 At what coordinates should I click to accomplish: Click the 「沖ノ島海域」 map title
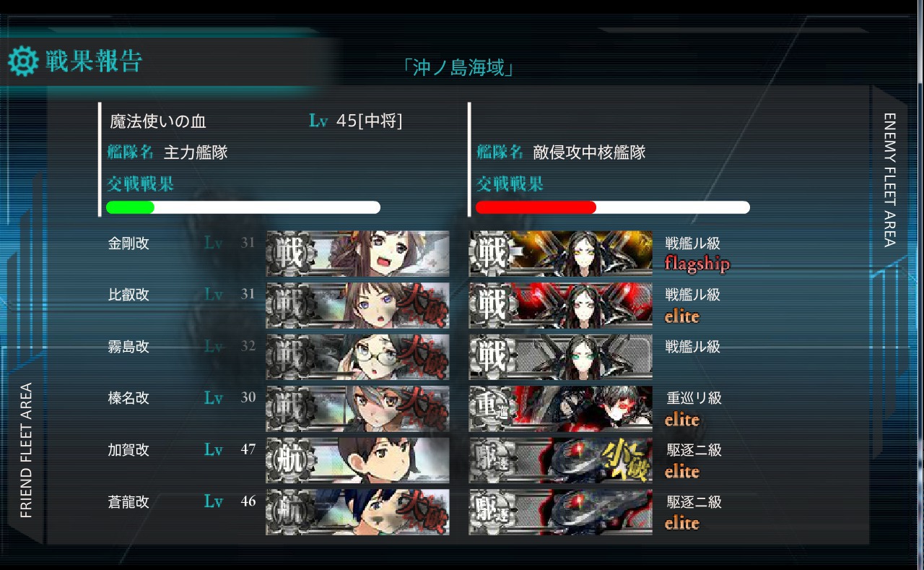click(x=459, y=68)
